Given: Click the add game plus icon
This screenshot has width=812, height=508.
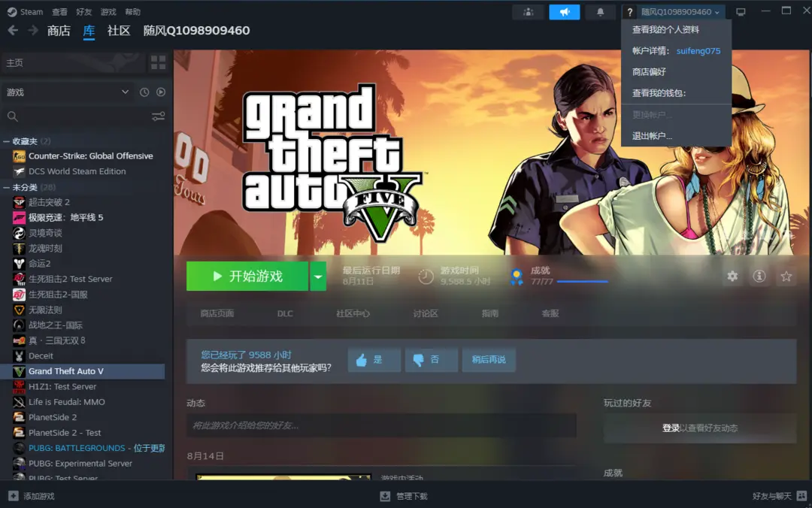Looking at the screenshot, I should (14, 496).
